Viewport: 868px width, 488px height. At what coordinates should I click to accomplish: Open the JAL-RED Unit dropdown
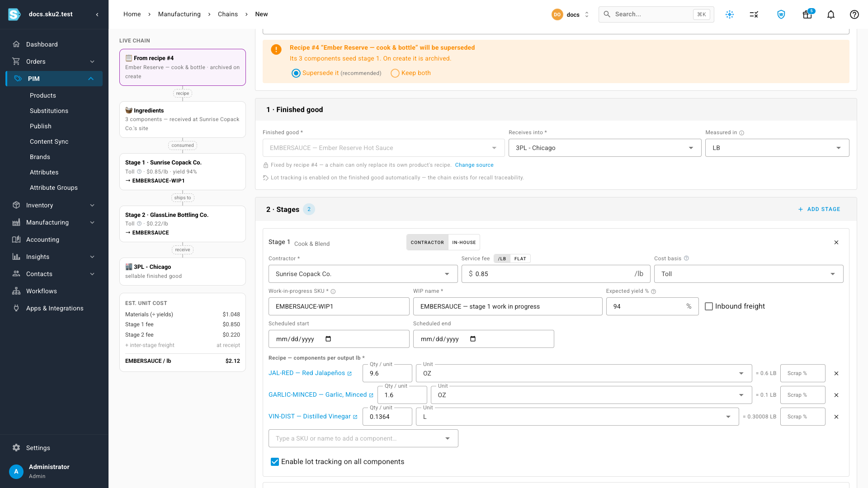pyautogui.click(x=584, y=373)
